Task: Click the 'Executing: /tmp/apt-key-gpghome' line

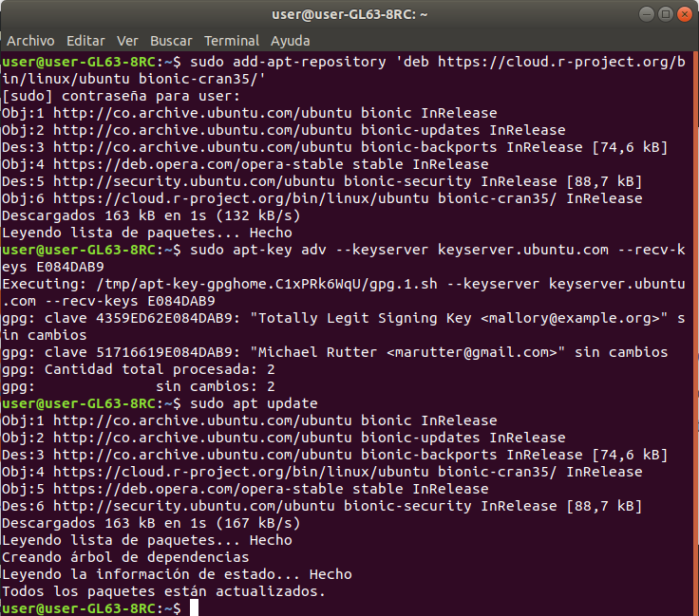Action: [x=344, y=292]
